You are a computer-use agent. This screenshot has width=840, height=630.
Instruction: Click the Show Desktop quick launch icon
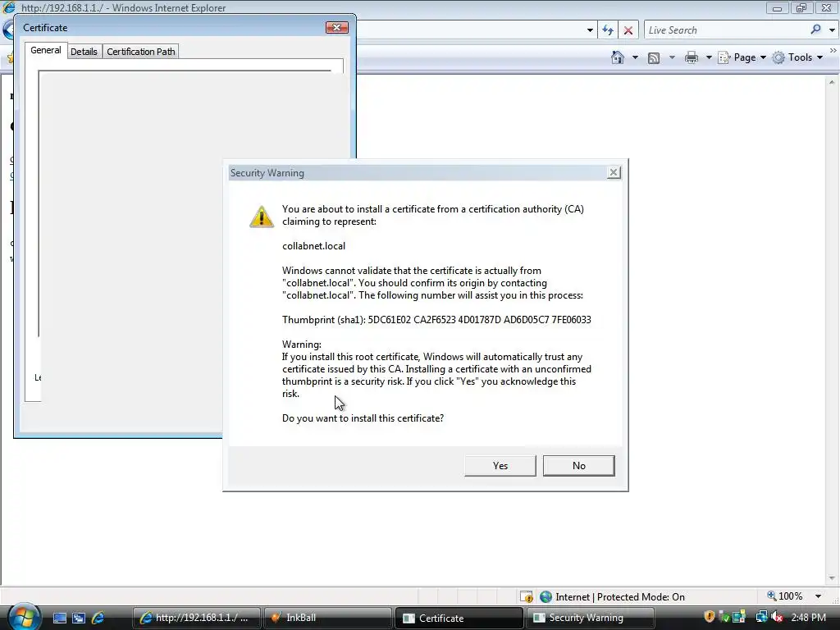click(59, 618)
